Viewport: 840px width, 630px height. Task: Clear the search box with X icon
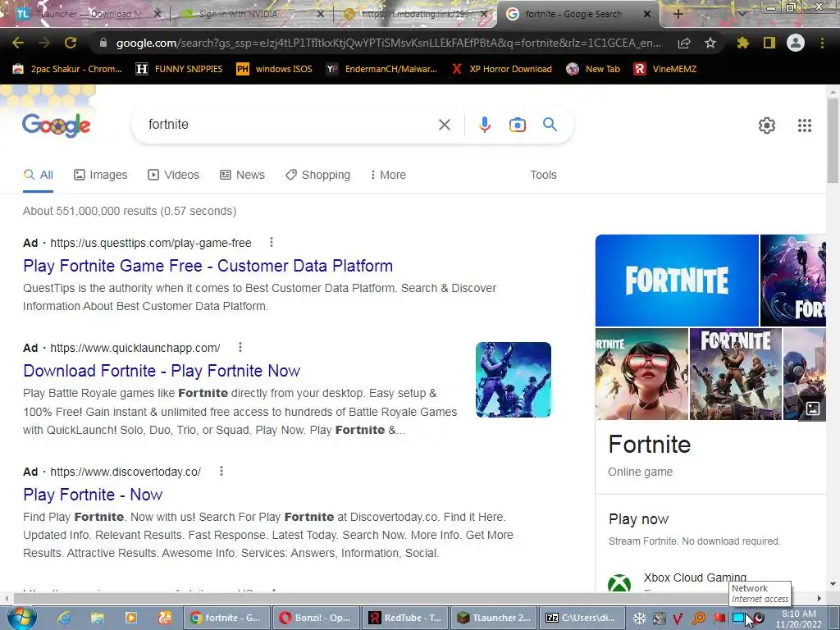(445, 125)
